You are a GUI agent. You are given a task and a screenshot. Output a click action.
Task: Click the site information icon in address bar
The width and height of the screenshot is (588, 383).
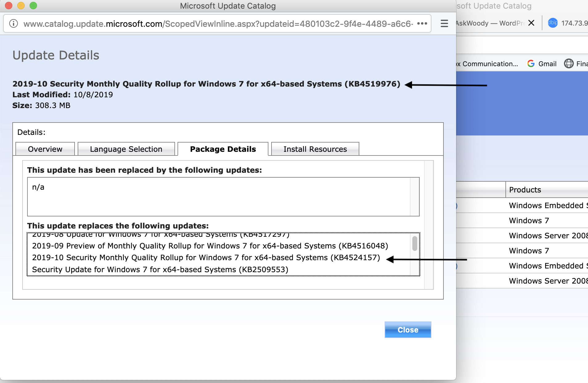(x=14, y=24)
